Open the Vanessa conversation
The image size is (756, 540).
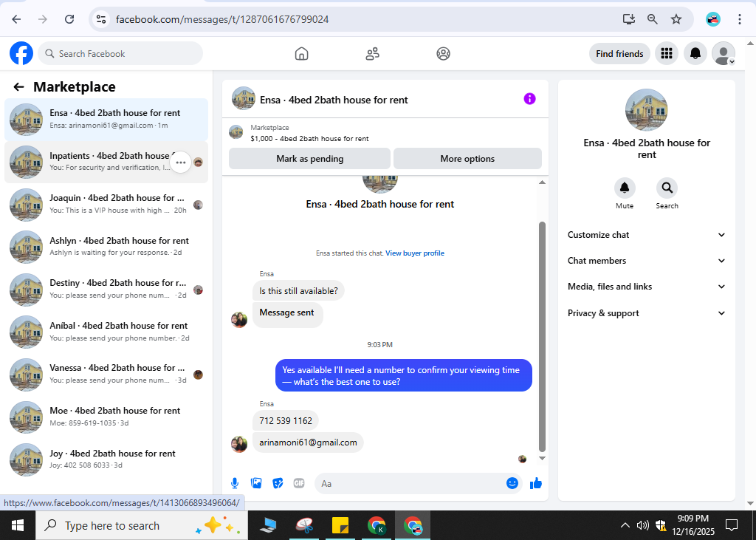point(106,375)
